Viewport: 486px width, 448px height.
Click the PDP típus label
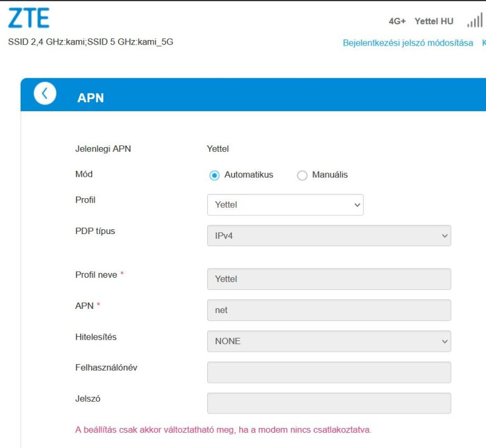95,231
